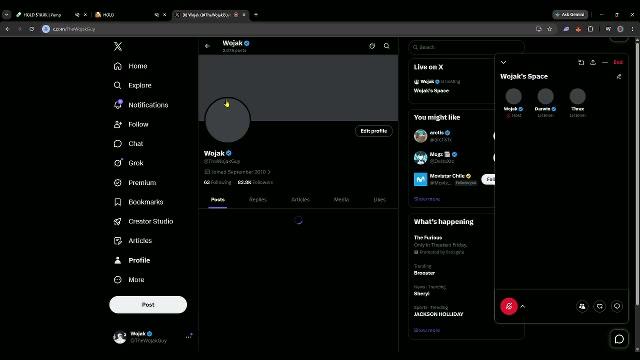Switch to the Articles tab on profile
The width and height of the screenshot is (640, 360).
(300, 200)
